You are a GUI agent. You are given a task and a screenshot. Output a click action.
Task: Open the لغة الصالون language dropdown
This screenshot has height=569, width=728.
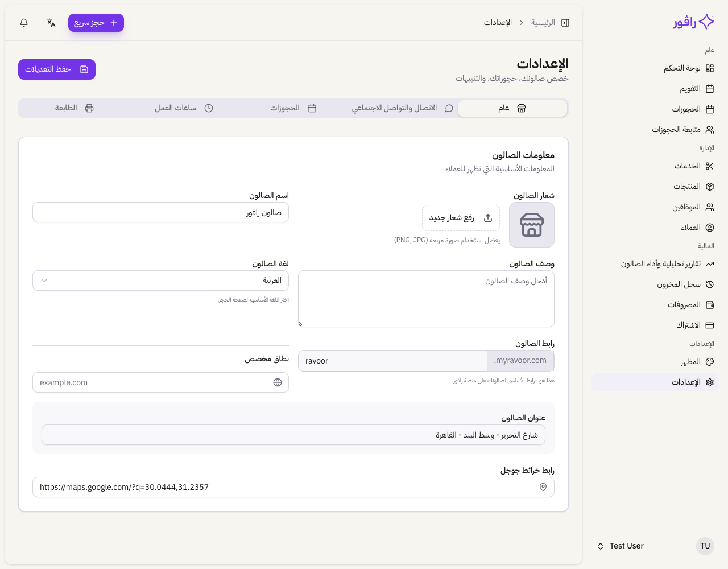pyautogui.click(x=160, y=281)
